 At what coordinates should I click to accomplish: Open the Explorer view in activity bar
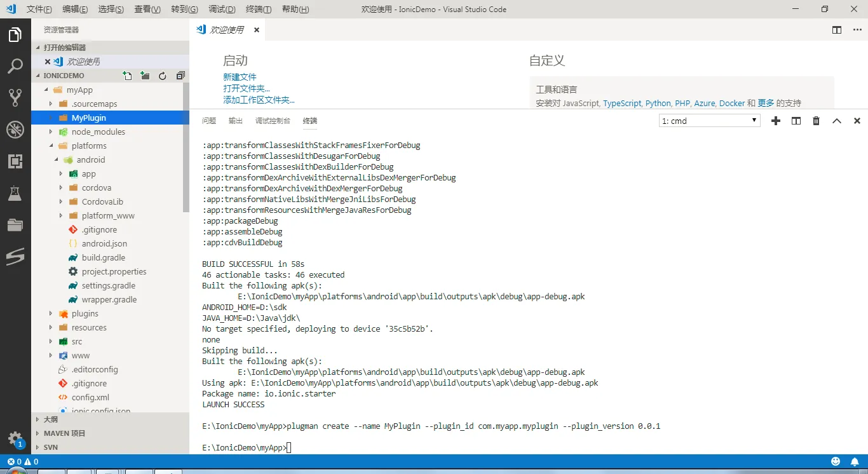tap(15, 35)
